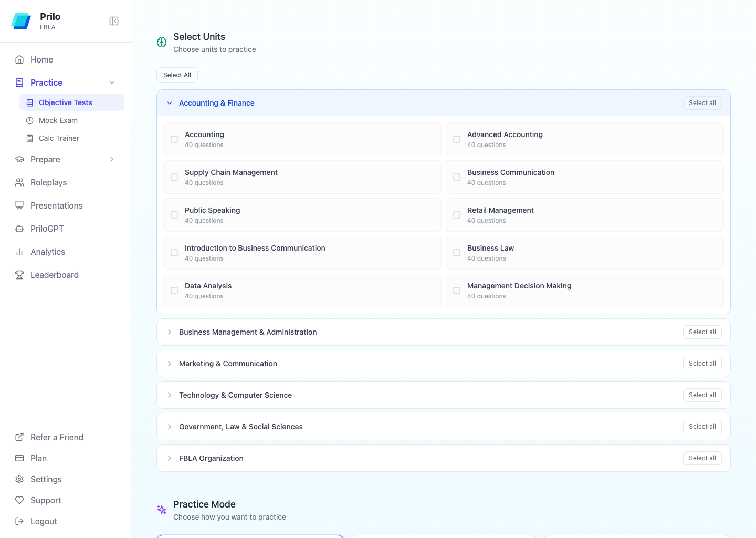Expand the Prepare submenu arrow
756x538 pixels.
click(112, 159)
